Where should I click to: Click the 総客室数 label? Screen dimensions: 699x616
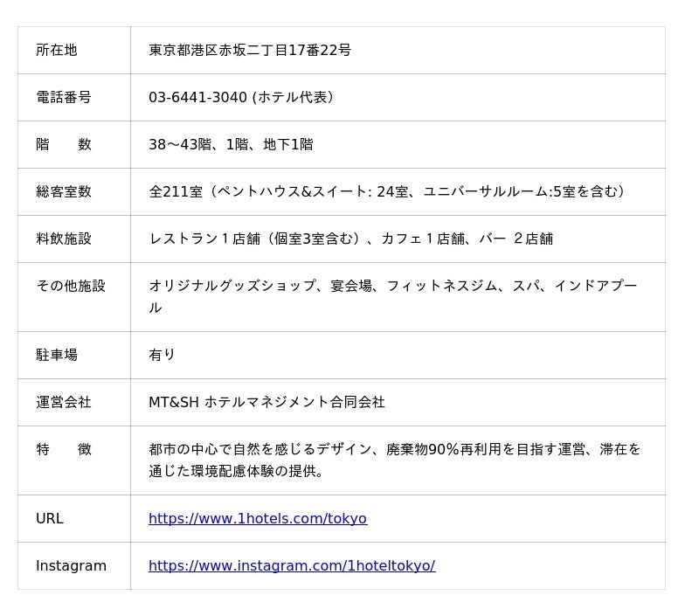click(64, 192)
